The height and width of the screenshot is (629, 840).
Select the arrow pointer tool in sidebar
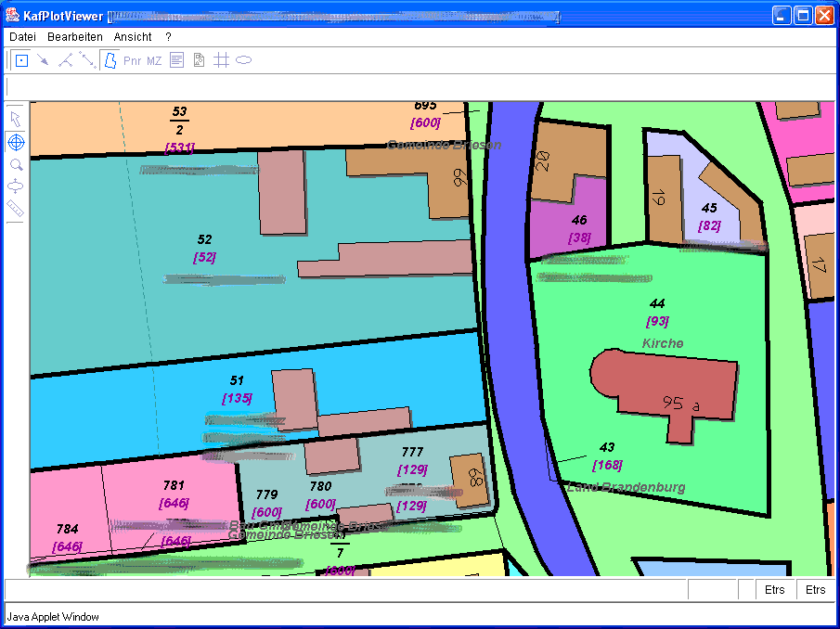coord(16,119)
